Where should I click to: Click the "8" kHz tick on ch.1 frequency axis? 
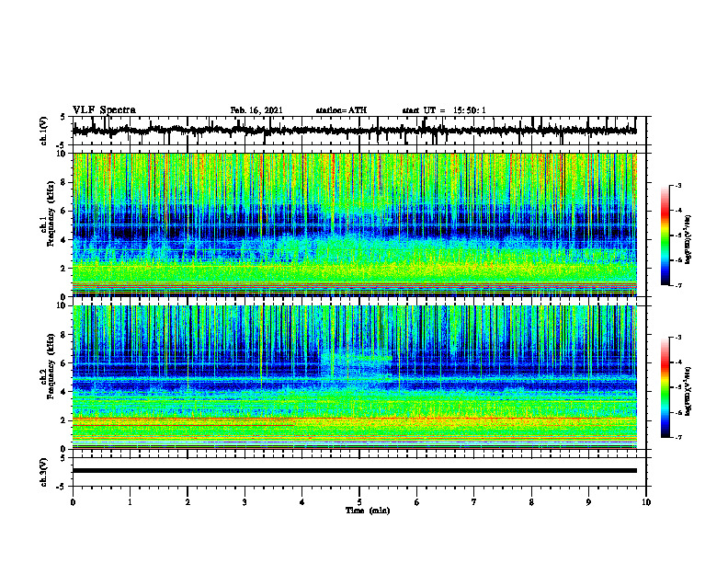coord(64,182)
